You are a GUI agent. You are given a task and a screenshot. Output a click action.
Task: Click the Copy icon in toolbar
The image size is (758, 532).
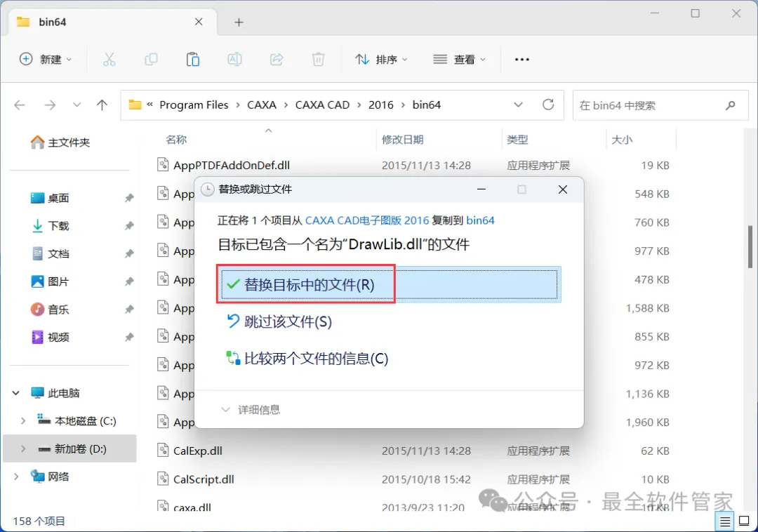151,60
